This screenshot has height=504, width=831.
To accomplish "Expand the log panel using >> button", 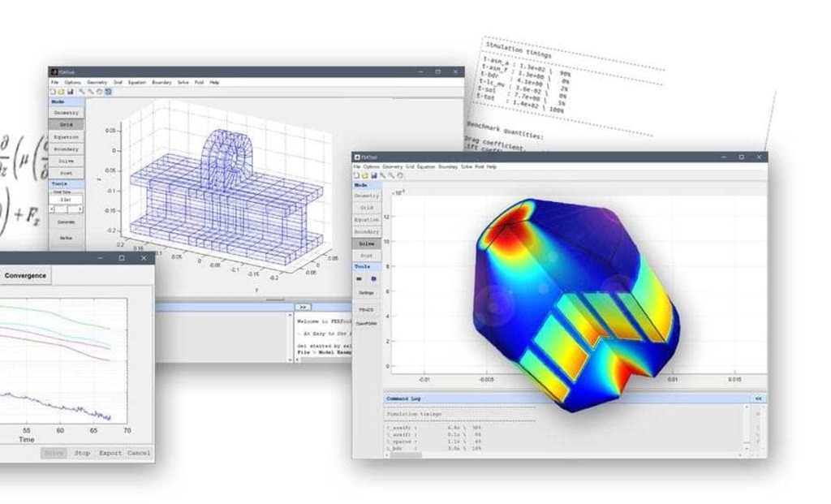I will tap(301, 308).
